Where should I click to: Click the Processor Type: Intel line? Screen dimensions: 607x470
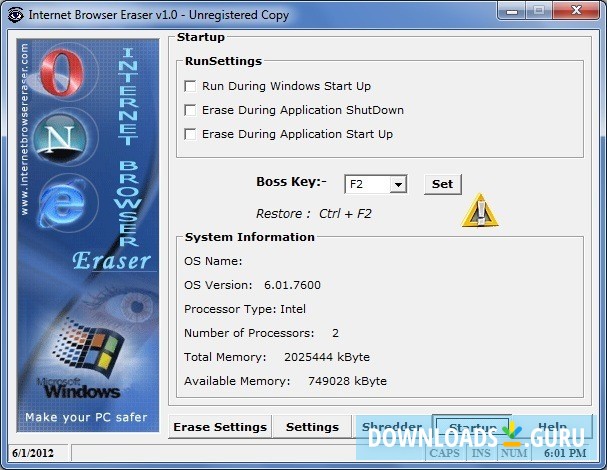click(x=245, y=309)
